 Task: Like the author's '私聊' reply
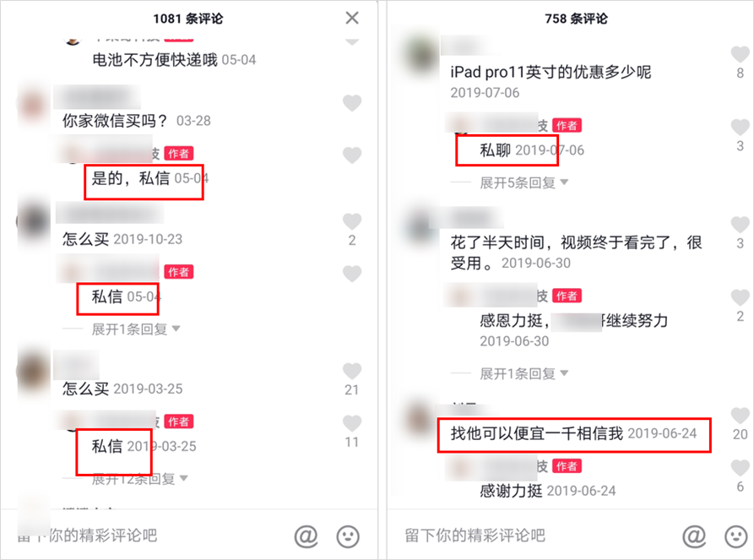740,127
